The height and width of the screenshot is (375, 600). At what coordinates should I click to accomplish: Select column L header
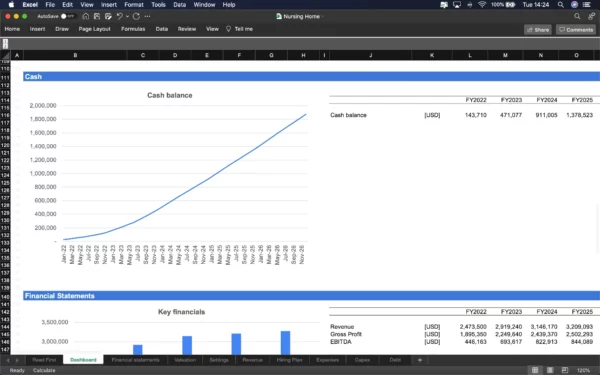pyautogui.click(x=470, y=55)
